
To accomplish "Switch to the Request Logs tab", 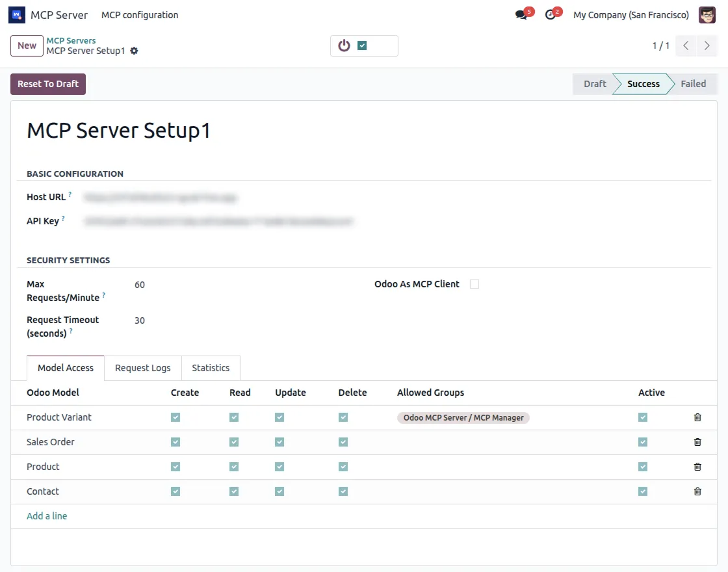I will tap(142, 368).
